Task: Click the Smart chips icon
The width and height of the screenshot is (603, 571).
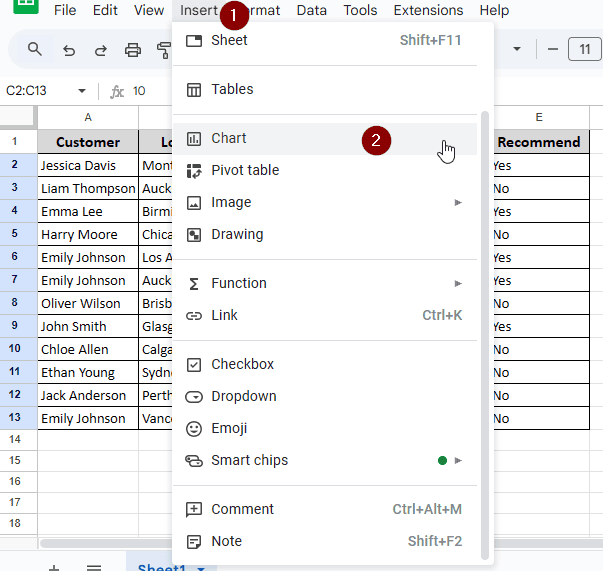Action: [x=194, y=460]
